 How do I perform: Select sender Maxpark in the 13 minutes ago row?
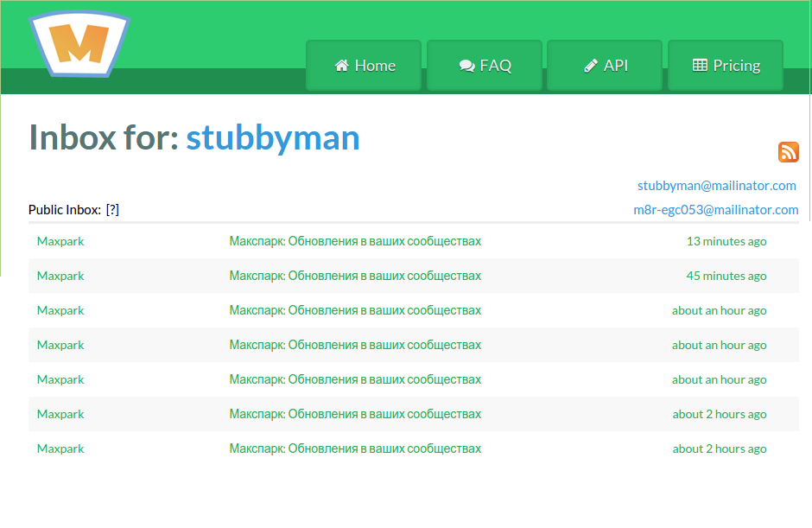click(x=60, y=241)
